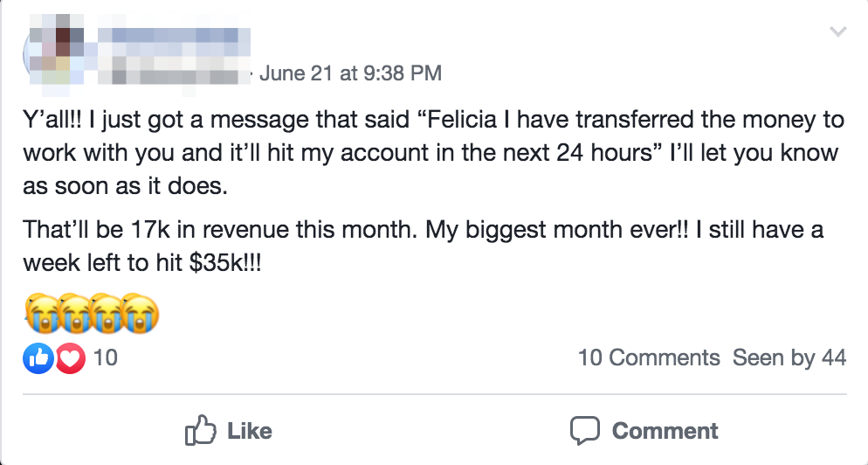This screenshot has height=465, width=868.
Task: Click the Seen by 44 text
Action: click(789, 357)
